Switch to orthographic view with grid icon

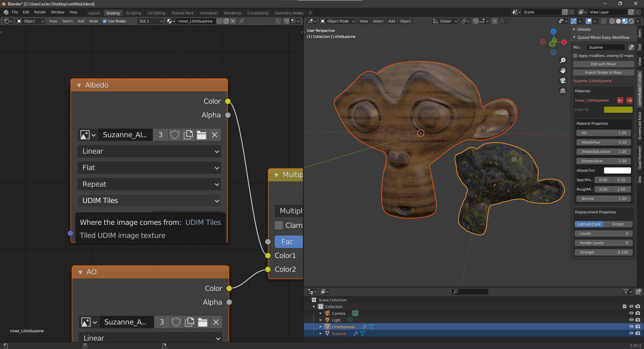tap(563, 91)
